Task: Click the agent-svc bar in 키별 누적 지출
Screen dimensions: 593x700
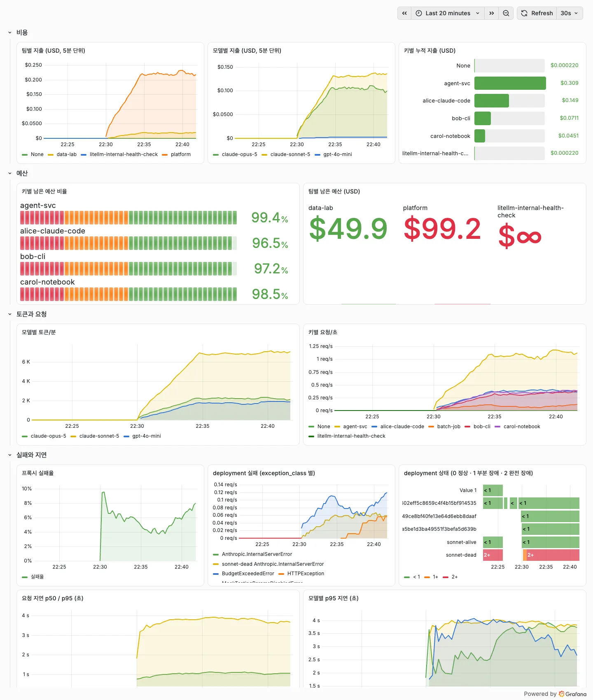Action: tap(510, 83)
